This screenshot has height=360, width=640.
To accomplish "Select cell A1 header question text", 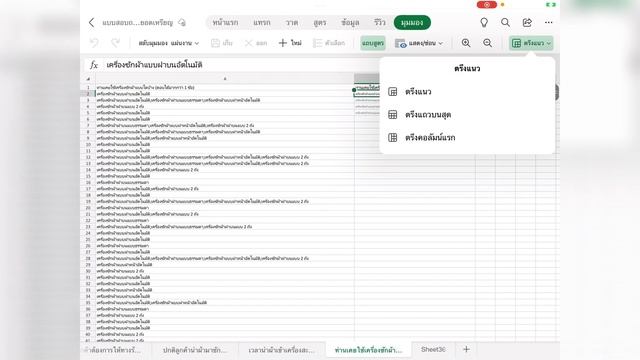I will tap(145, 87).
